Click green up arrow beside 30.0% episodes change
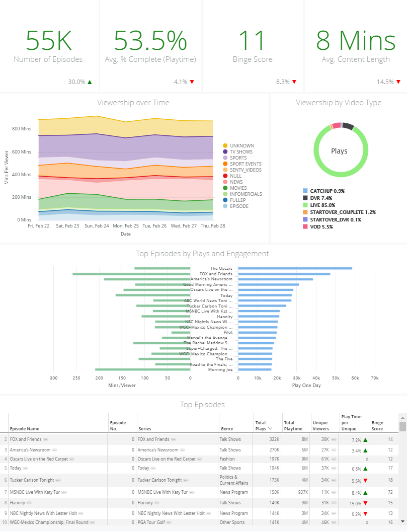Image resolution: width=408 pixels, height=532 pixels. tap(90, 82)
